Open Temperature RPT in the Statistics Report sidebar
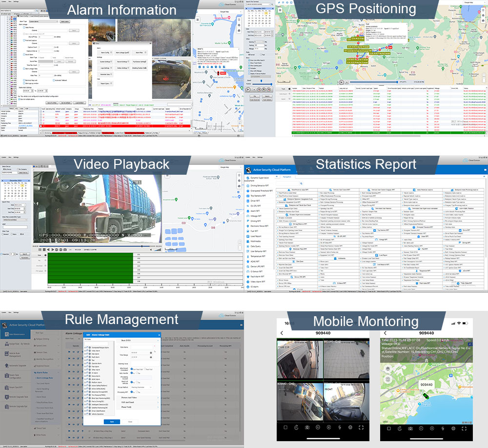488x448 pixels. coord(258,256)
